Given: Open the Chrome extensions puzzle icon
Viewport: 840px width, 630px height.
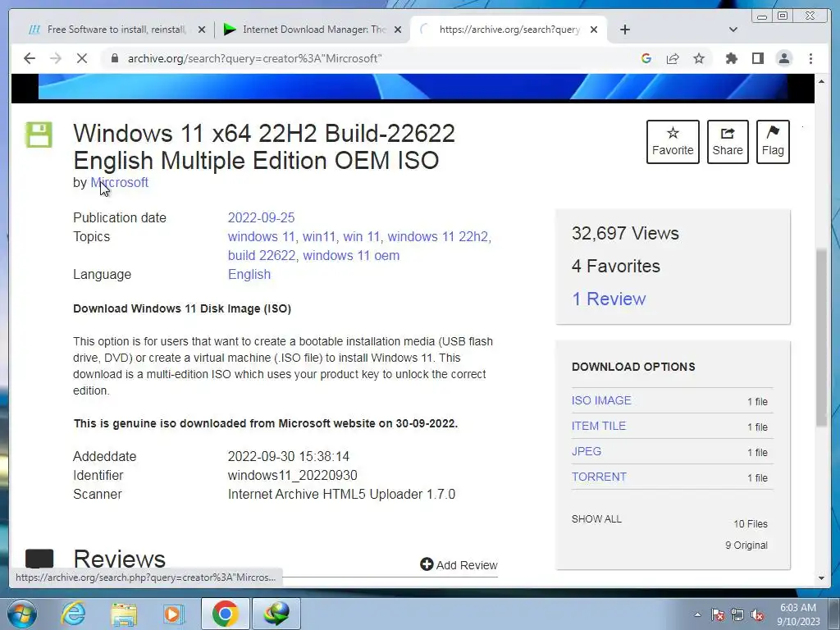Looking at the screenshot, I should click(731, 58).
